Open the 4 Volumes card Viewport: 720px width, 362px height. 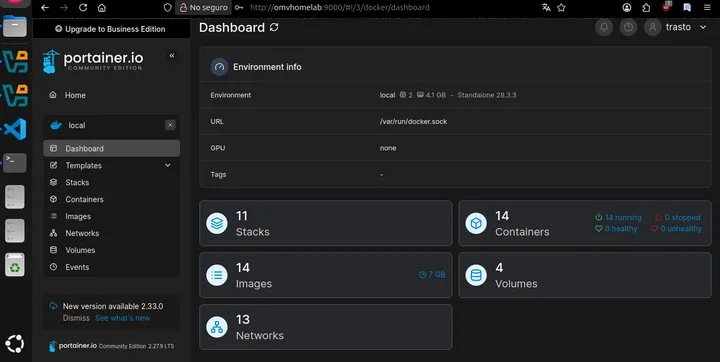[x=585, y=275]
